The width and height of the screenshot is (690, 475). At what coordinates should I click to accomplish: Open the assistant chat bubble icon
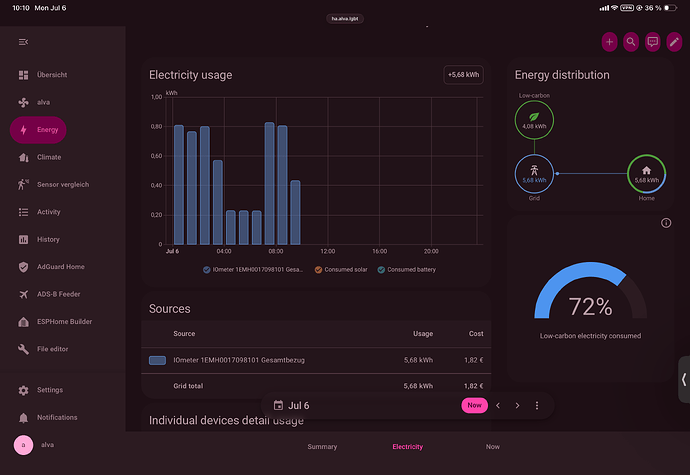point(653,42)
